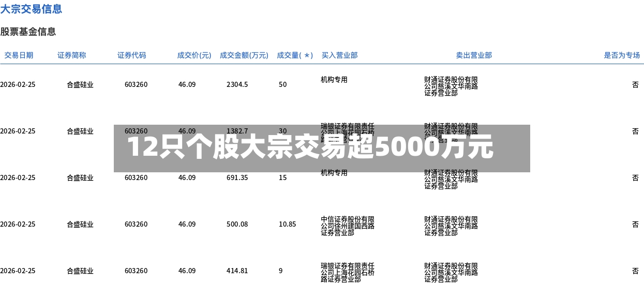
Task: Click date 2026-02-25 in the 414.81 row
Action: pyautogui.click(x=18, y=271)
